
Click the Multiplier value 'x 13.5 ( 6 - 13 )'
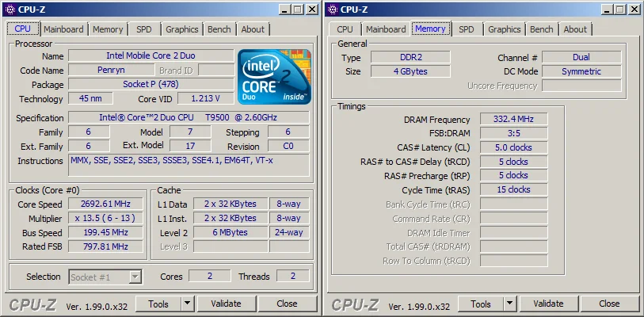point(105,218)
